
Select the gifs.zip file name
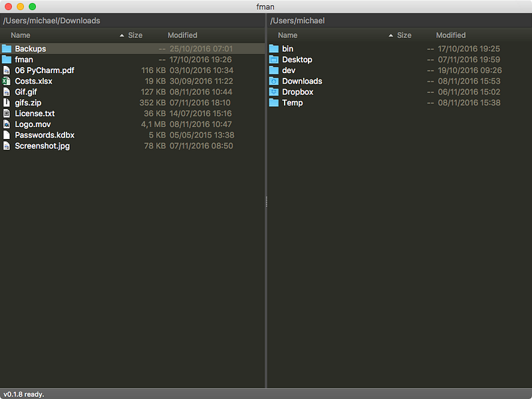click(28, 102)
